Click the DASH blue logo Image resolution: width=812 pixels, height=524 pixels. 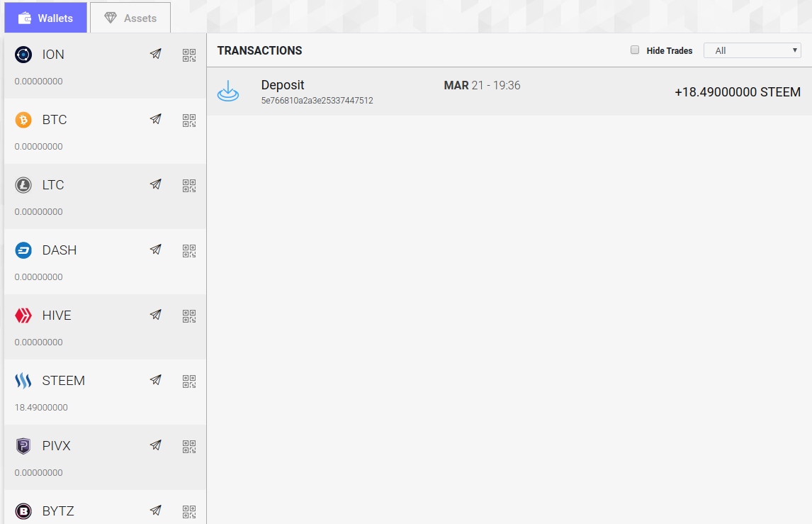click(x=23, y=250)
